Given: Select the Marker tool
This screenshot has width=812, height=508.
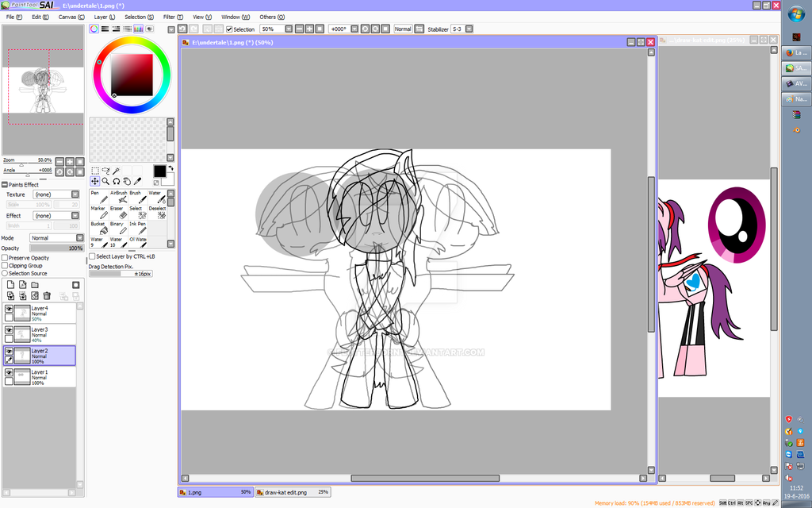Looking at the screenshot, I should [99, 213].
